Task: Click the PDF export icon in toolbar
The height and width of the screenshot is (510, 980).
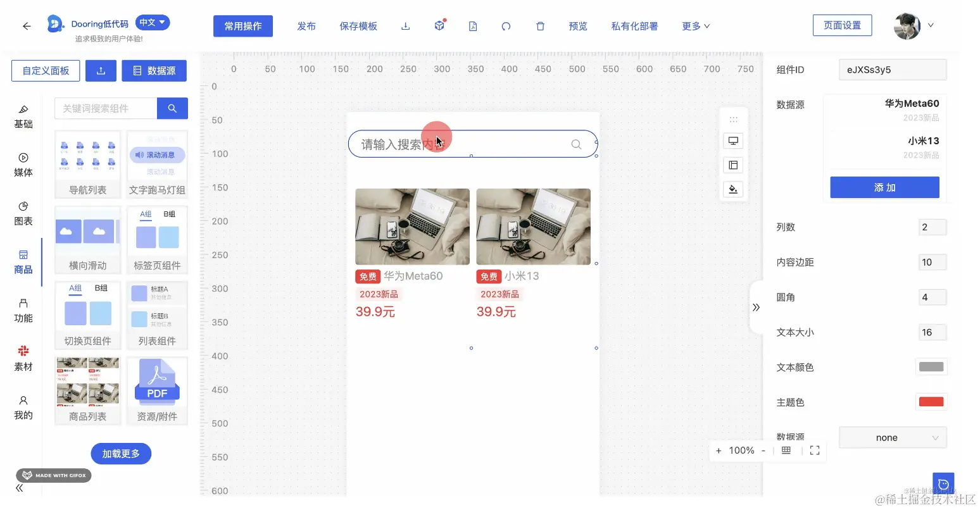Action: click(x=473, y=26)
